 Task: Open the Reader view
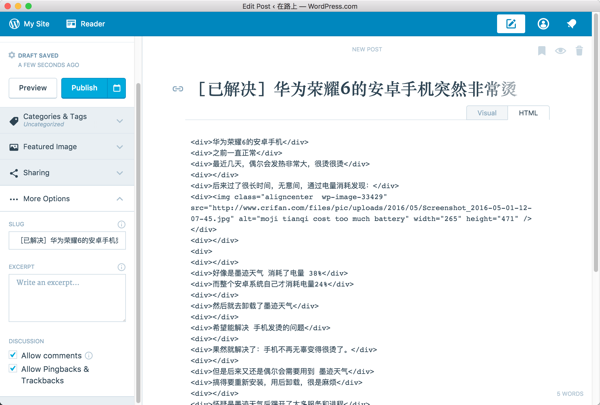click(85, 24)
